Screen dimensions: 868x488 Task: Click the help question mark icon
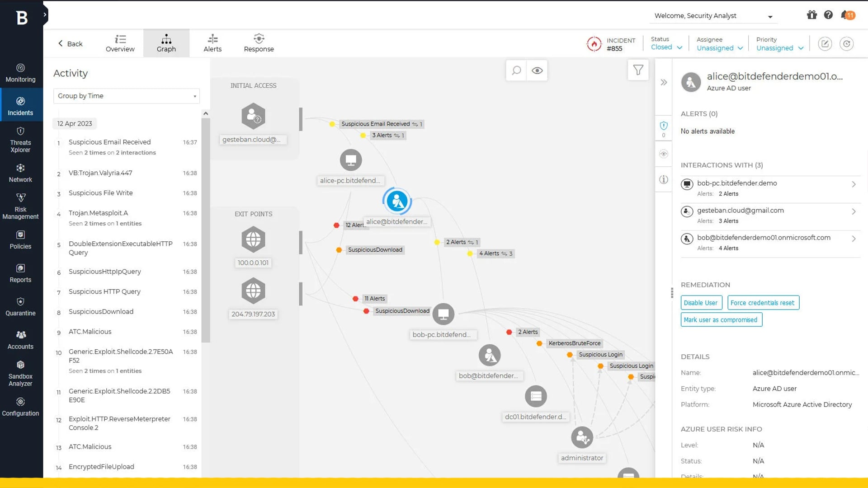coord(828,15)
